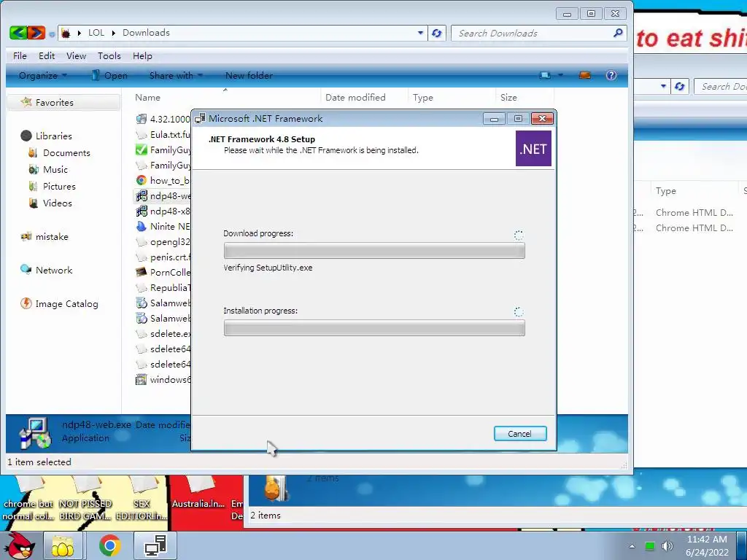Click the volume speaker icon in system tray
Viewport: 747px width, 560px height.
[667, 546]
